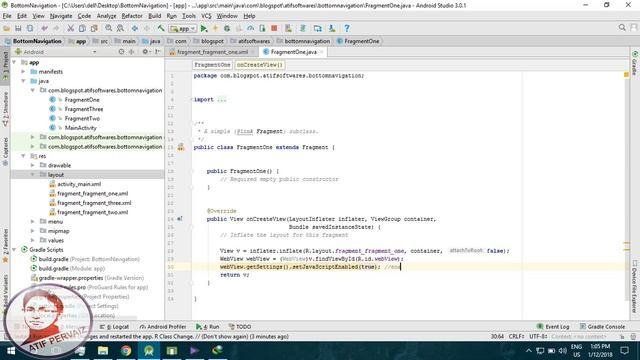Open the Refactor menu

(x=132, y=16)
